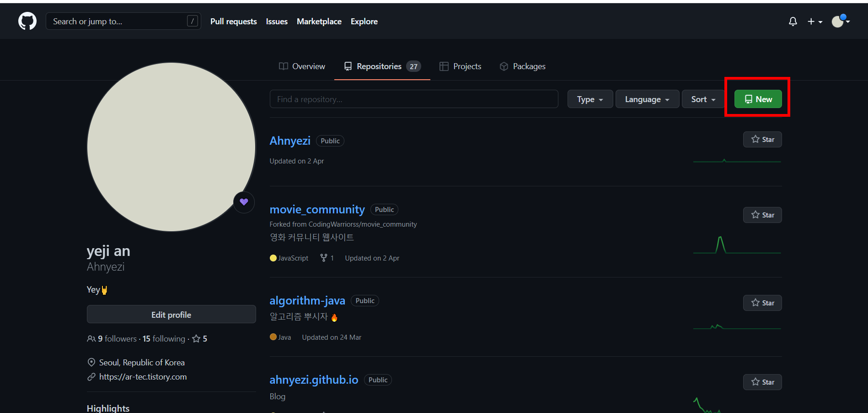This screenshot has height=413, width=868.
Task: Go to Marketplace
Action: pyautogui.click(x=319, y=22)
